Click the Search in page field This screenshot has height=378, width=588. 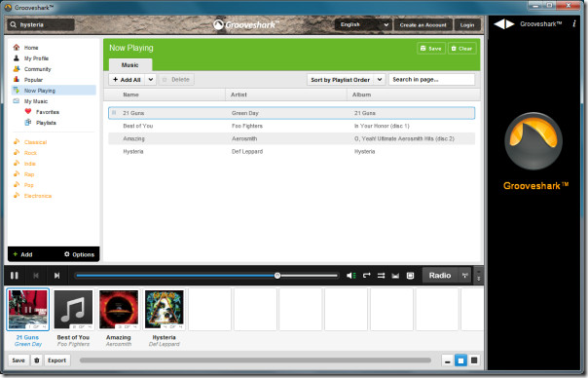click(x=431, y=80)
